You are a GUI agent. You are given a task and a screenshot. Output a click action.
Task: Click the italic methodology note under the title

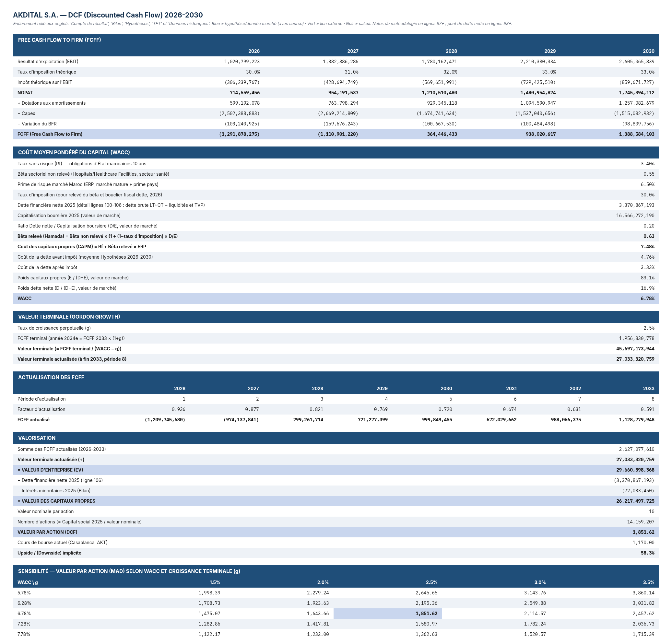262,24
